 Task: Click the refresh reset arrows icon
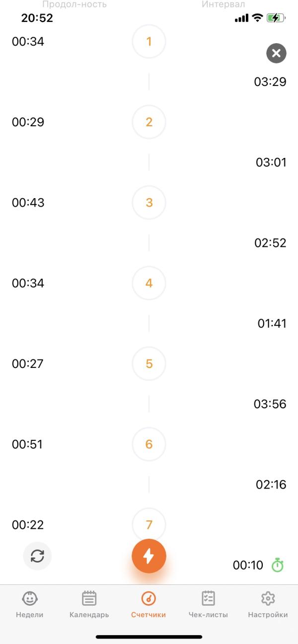(x=37, y=556)
